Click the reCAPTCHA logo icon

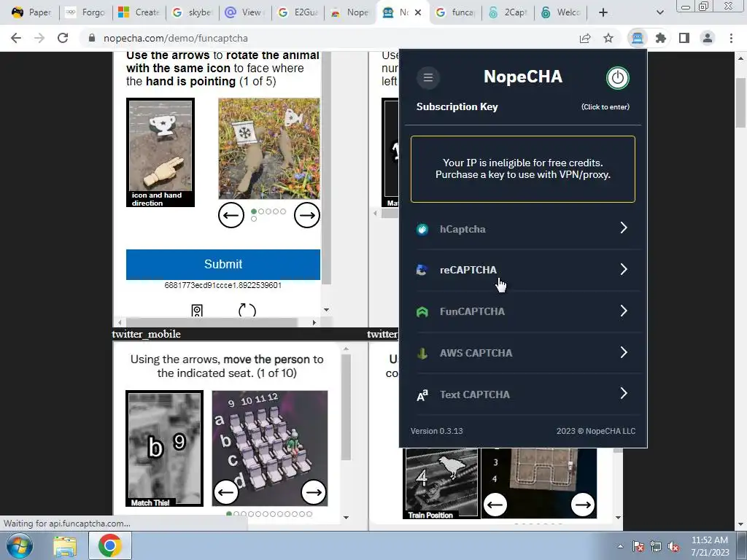click(422, 270)
